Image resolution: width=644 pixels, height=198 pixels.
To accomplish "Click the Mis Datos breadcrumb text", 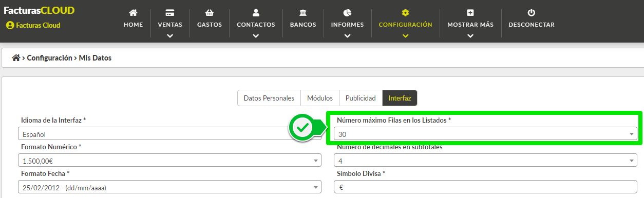I will coord(95,58).
